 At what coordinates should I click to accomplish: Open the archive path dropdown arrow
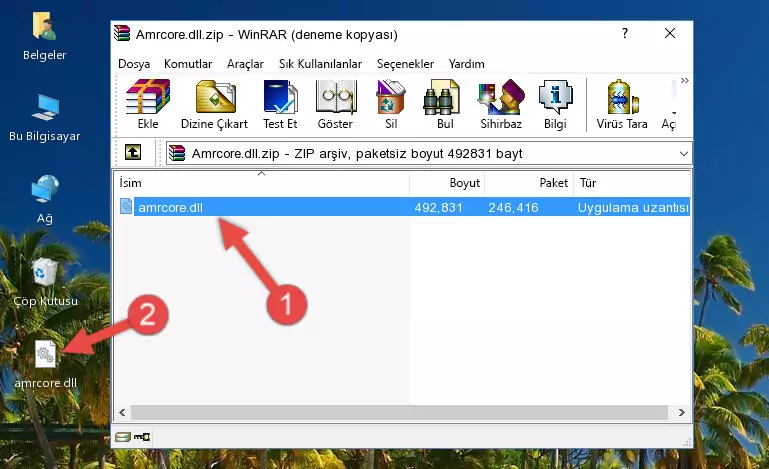coord(684,154)
